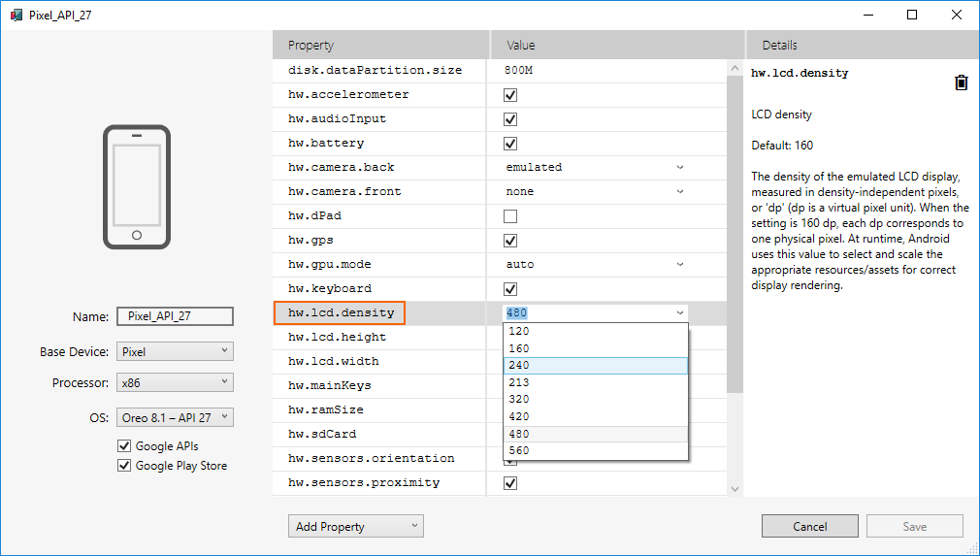The image size is (980, 556).
Task: Click the phone device preview image
Action: tap(136, 187)
